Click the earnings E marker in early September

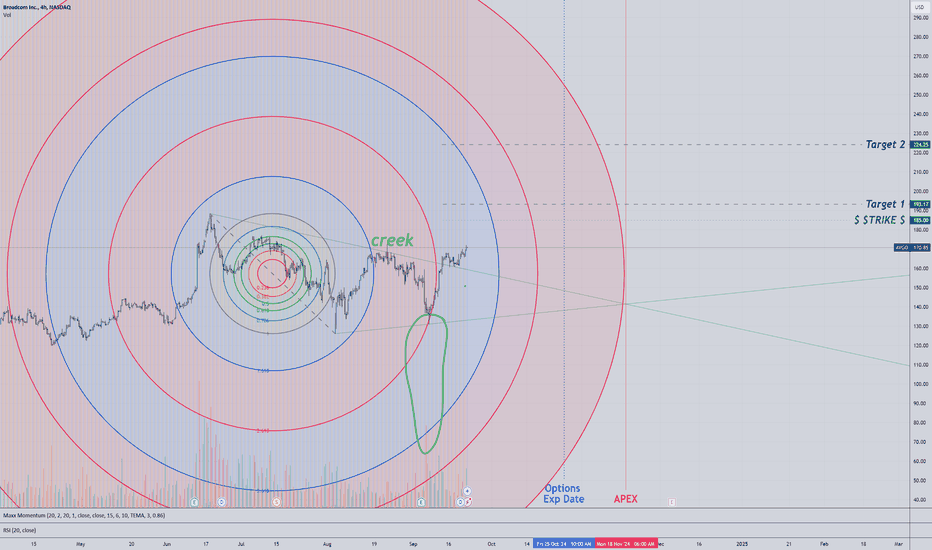pos(421,502)
